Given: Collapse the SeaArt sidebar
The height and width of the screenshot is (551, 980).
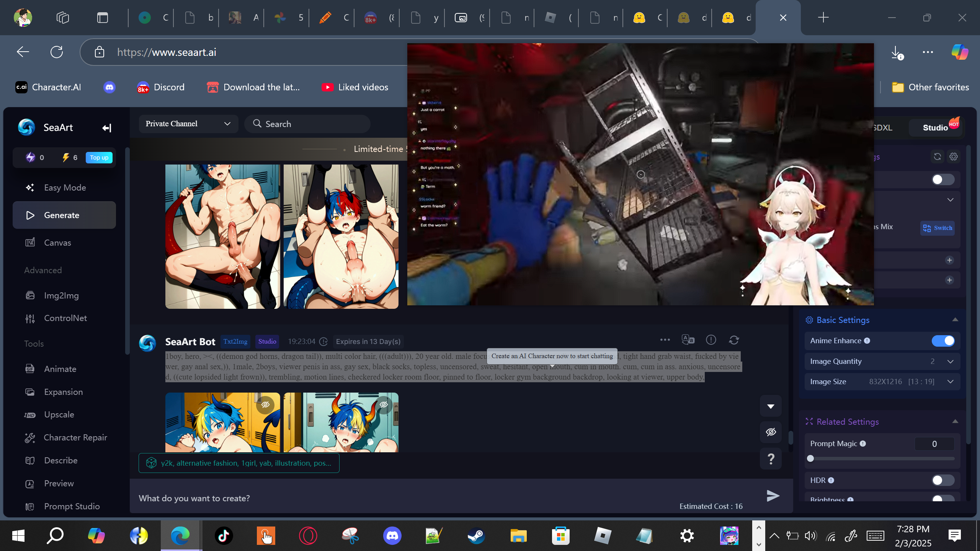Looking at the screenshot, I should click(x=106, y=128).
